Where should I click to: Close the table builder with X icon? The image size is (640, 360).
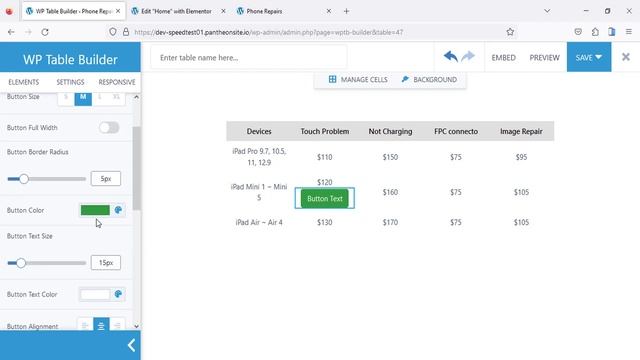tap(626, 57)
